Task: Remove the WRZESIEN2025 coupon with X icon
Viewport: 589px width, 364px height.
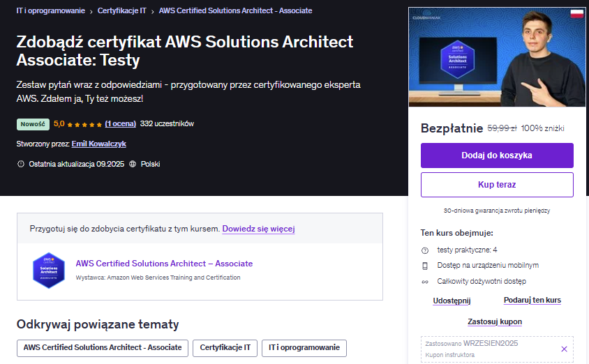Action: point(564,349)
